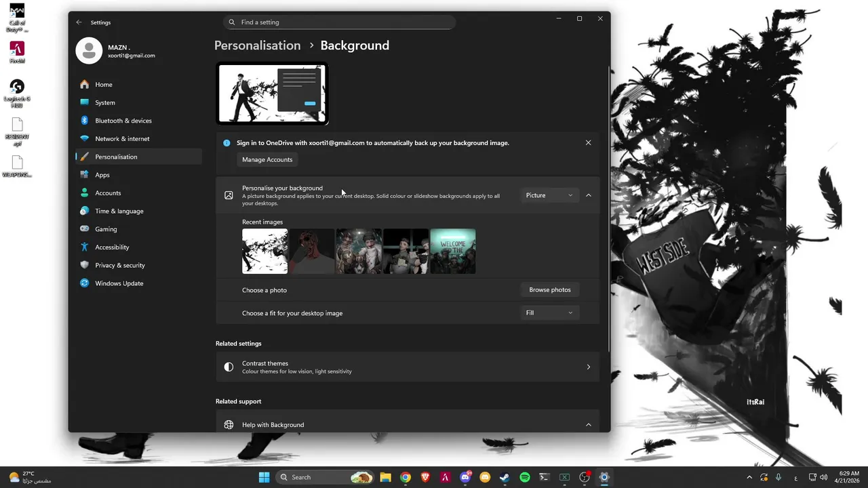Open Privacy & security settings
The image size is (868, 488).
pyautogui.click(x=138, y=265)
